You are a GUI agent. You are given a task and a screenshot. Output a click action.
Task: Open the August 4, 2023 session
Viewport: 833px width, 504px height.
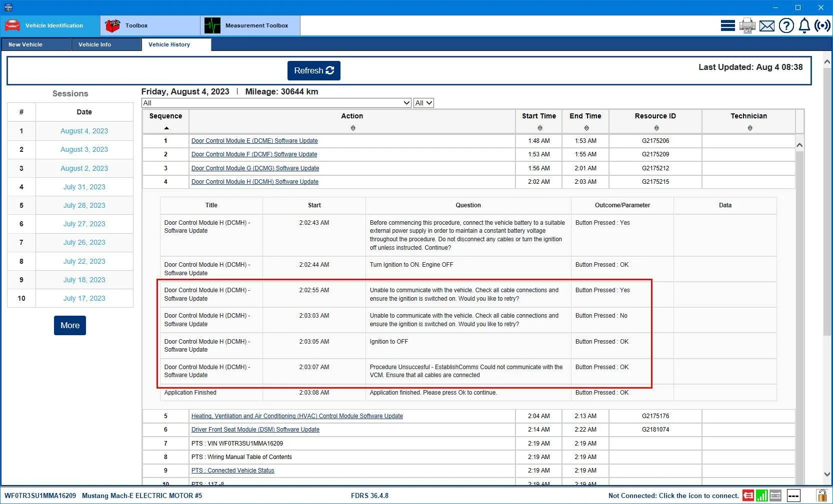click(x=84, y=131)
